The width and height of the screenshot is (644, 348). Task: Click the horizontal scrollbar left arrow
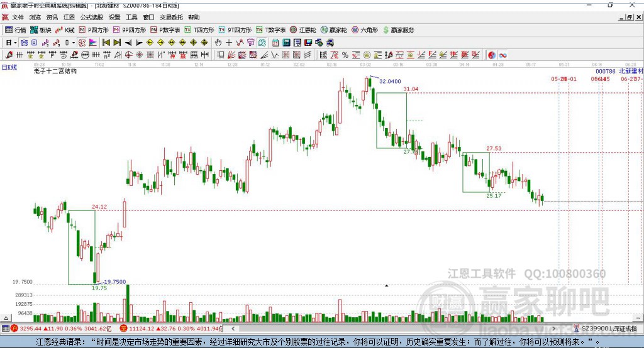(x=233, y=329)
